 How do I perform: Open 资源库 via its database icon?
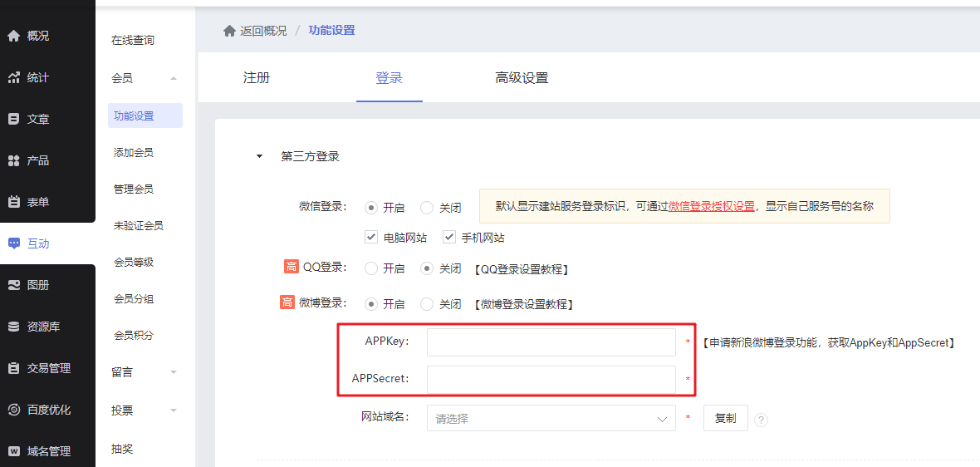14,327
